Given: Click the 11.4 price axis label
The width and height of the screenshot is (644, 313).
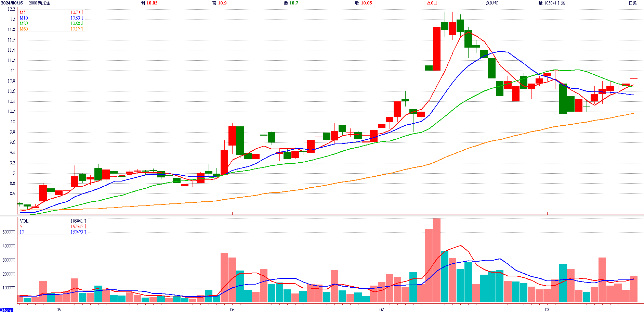Looking at the screenshot, I should point(12,50).
